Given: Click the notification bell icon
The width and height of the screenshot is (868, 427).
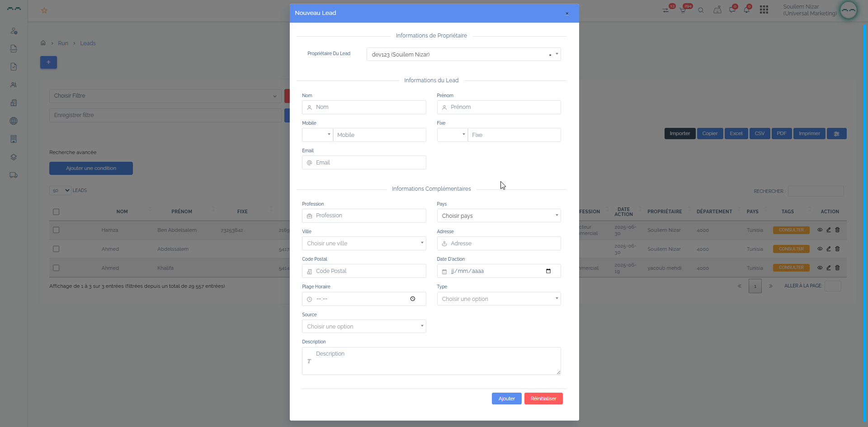Looking at the screenshot, I should tap(746, 10).
